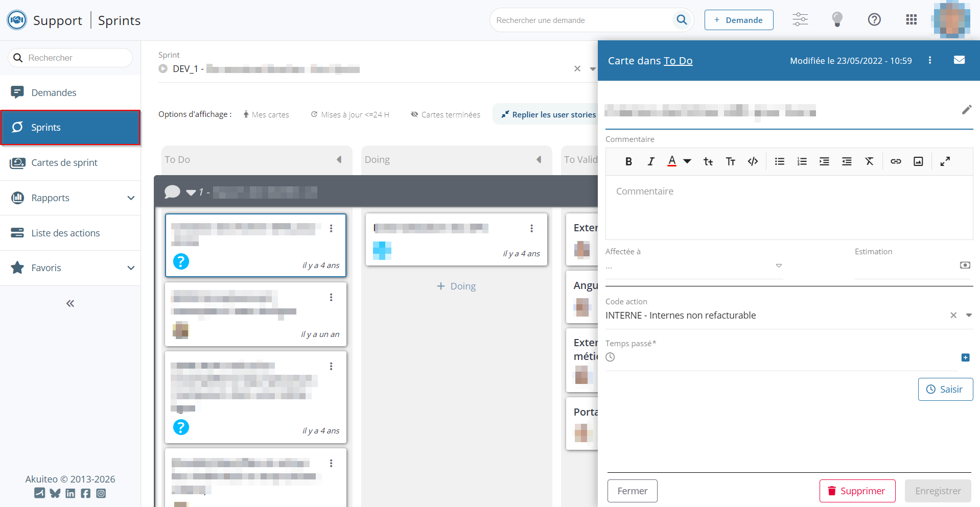
Task: Delete the card with Supprimer
Action: click(857, 491)
